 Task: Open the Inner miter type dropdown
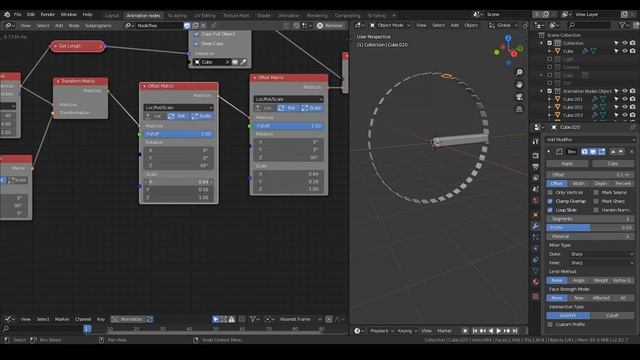[602, 263]
